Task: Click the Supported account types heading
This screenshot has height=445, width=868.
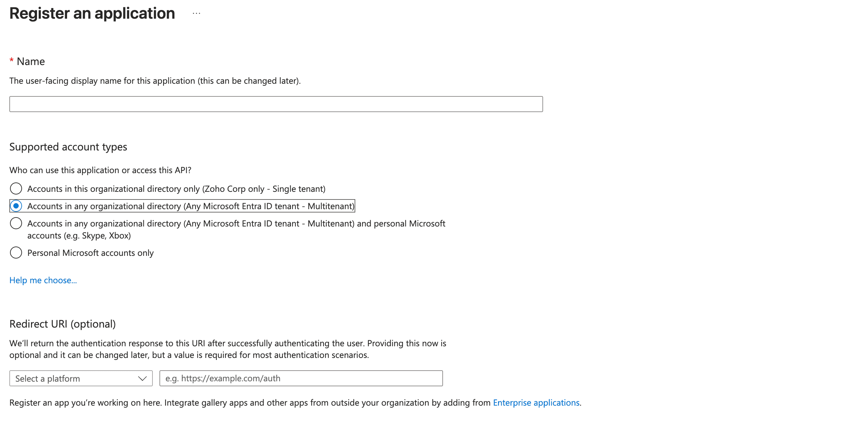Action: point(68,147)
